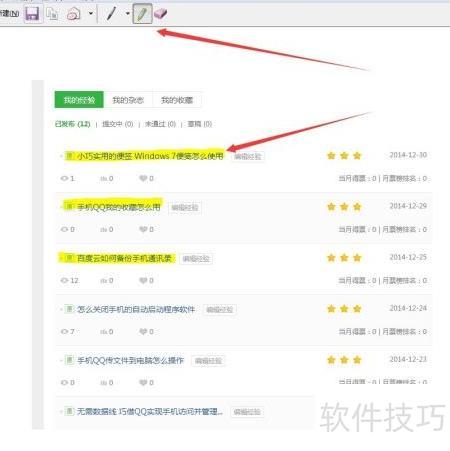450x451 pixels.
Task: Open the send snip options dropdown arrow
Action: click(x=91, y=14)
